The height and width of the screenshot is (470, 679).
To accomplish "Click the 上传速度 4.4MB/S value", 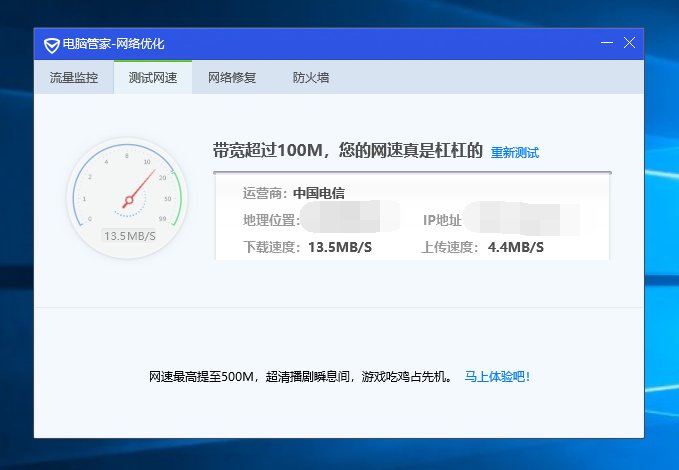I will [516, 247].
